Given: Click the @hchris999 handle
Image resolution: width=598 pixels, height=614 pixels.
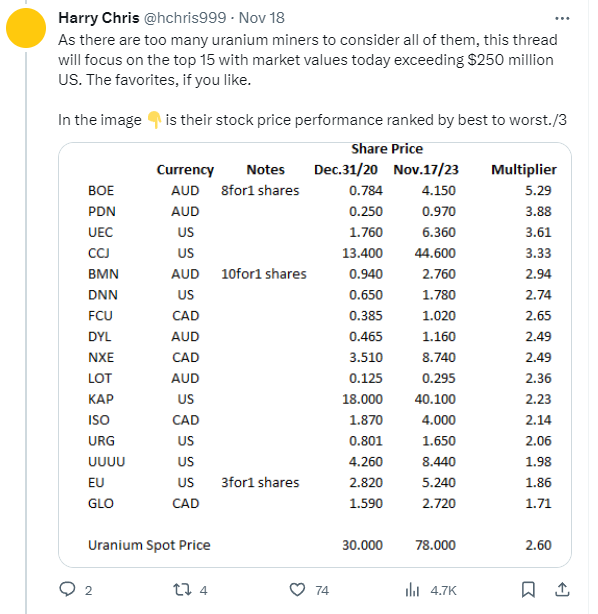Looking at the screenshot, I should 185,18.
